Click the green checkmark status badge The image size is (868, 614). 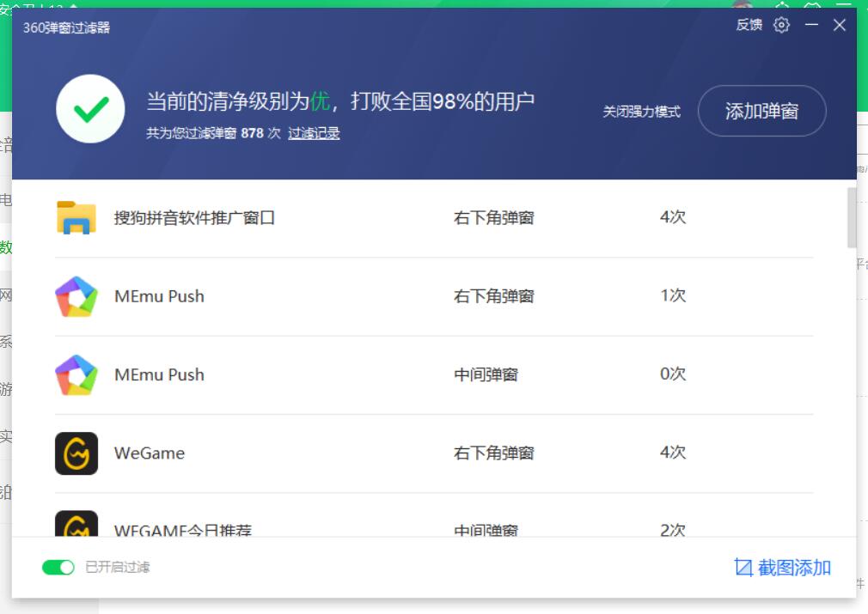pyautogui.click(x=90, y=108)
